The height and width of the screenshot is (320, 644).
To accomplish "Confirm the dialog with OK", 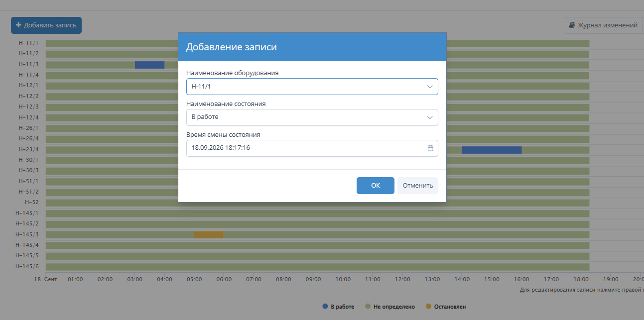I will [376, 186].
